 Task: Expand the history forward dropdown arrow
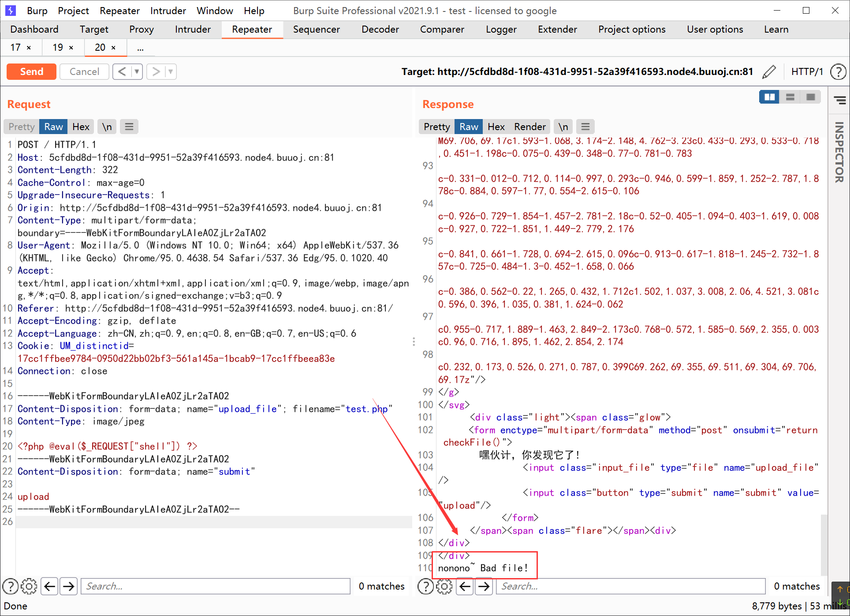[x=170, y=71]
